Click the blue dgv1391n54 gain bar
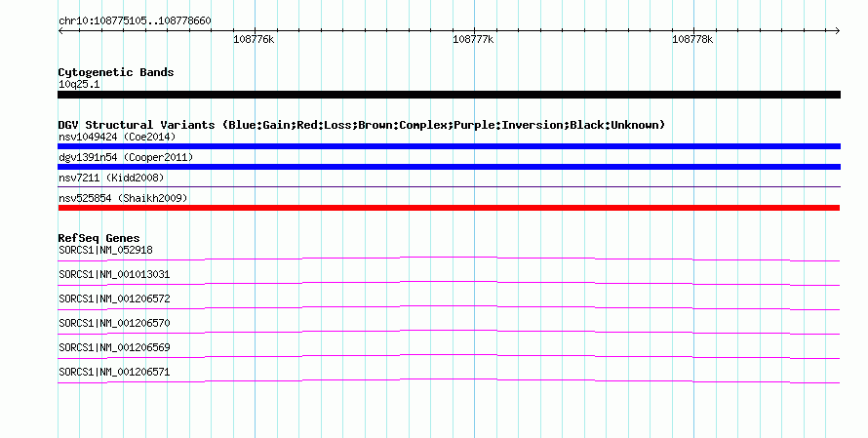 tap(449, 167)
